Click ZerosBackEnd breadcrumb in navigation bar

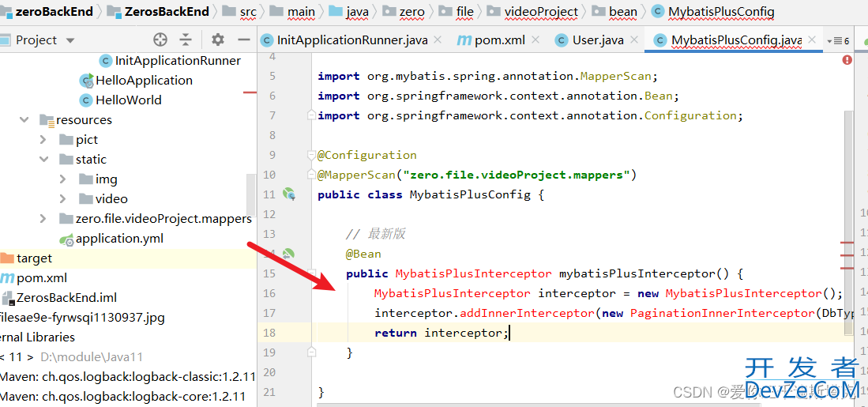[158, 11]
